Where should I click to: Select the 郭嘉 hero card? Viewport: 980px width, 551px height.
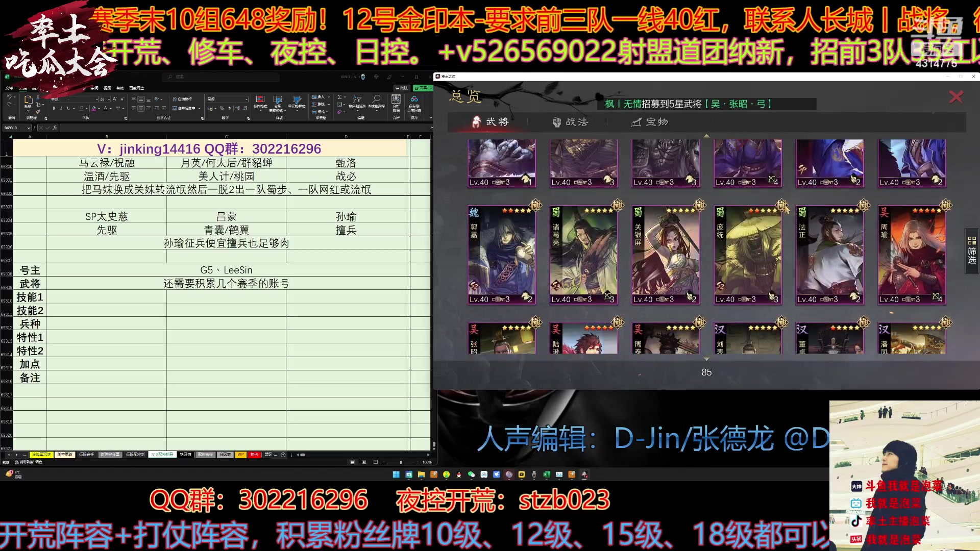click(502, 255)
